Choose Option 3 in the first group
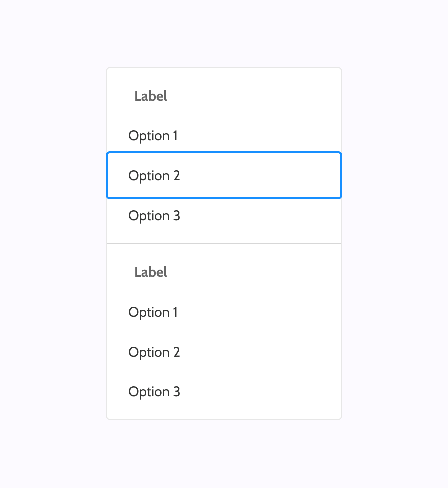The image size is (448, 488). click(154, 216)
